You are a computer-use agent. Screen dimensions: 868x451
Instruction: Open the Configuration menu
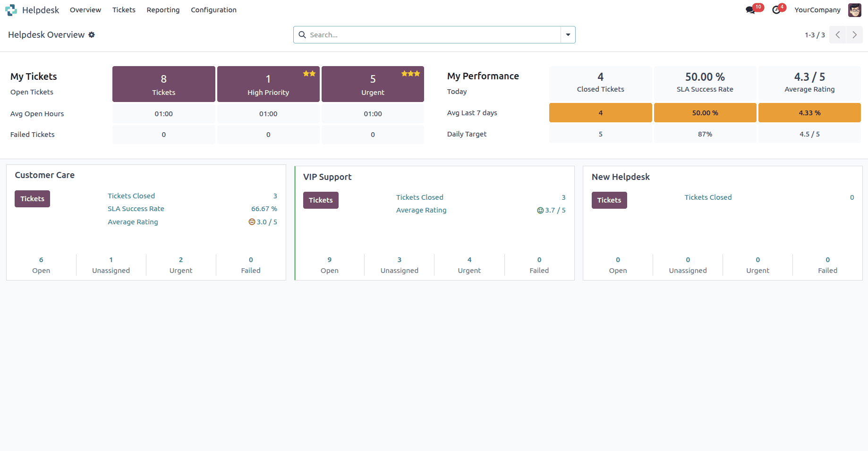[213, 10]
